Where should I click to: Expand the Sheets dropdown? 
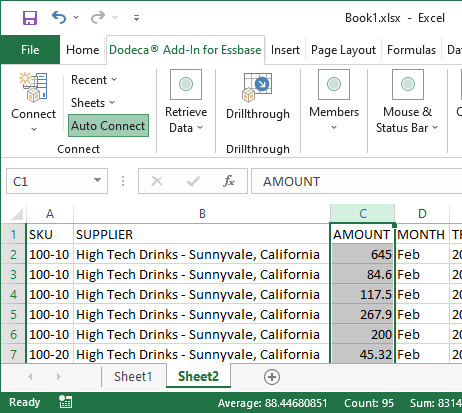click(x=93, y=103)
